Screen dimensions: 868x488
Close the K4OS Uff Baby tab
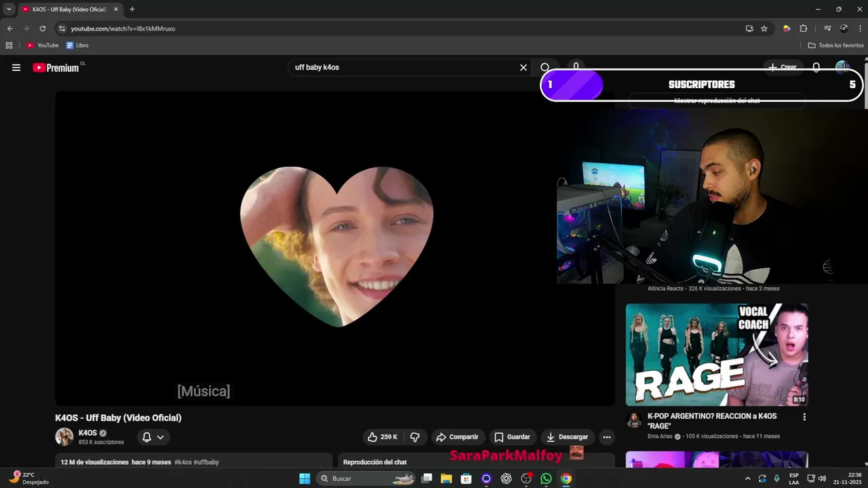coord(116,9)
